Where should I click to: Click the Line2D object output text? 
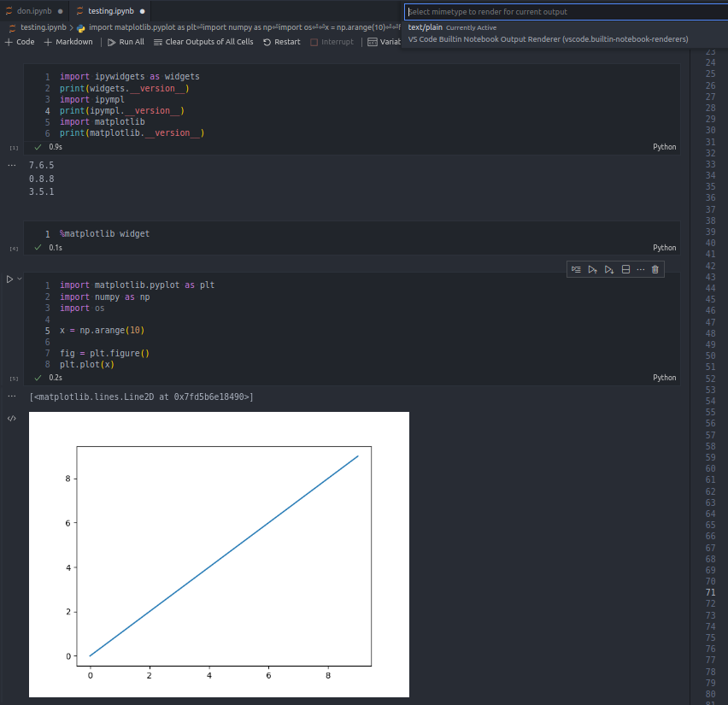141,397
